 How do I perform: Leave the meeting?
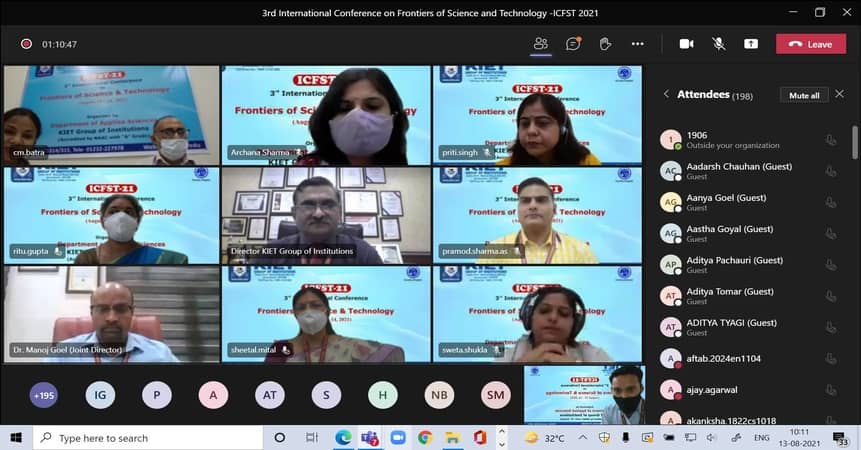pyautogui.click(x=810, y=44)
